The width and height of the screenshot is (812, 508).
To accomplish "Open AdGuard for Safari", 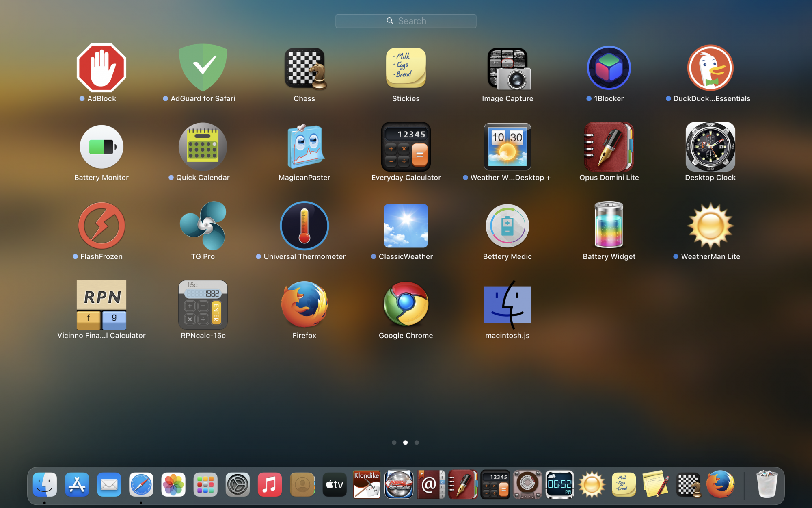I will 203,68.
